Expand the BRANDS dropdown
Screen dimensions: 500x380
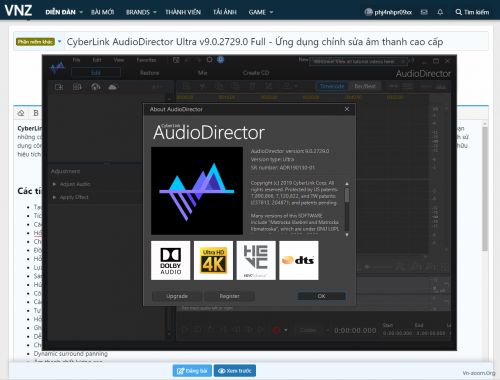pyautogui.click(x=141, y=12)
